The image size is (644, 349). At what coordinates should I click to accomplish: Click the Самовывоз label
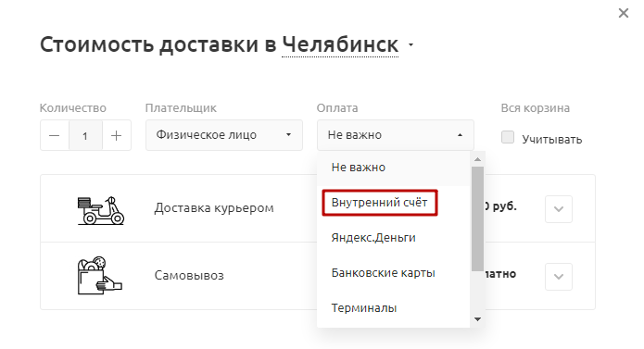pos(189,275)
